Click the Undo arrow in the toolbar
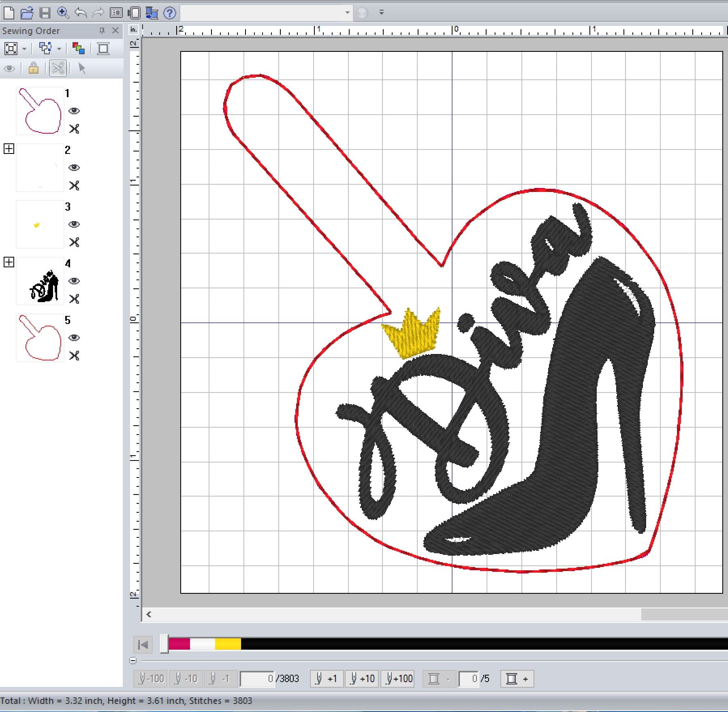Viewport: 728px width, 712px height. (81, 13)
